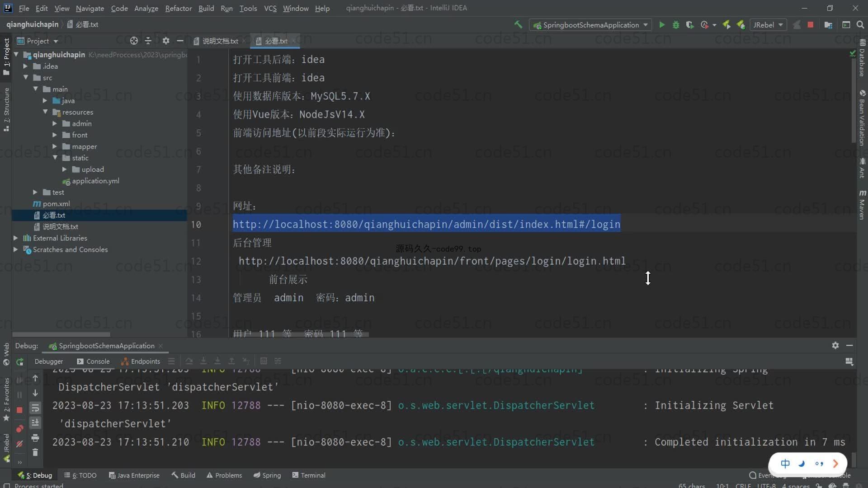Open Project panel settings gear
The image size is (868, 488).
(x=166, y=41)
